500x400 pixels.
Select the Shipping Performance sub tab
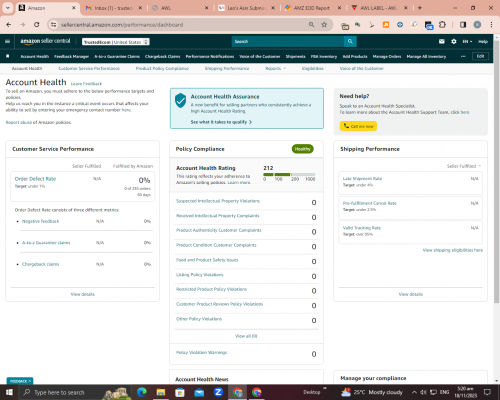coord(227,68)
